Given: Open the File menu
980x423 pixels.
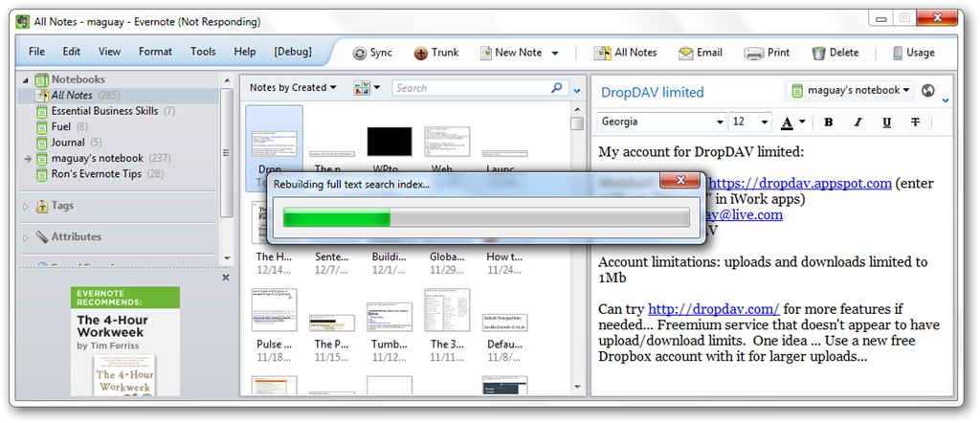Looking at the screenshot, I should (x=37, y=52).
